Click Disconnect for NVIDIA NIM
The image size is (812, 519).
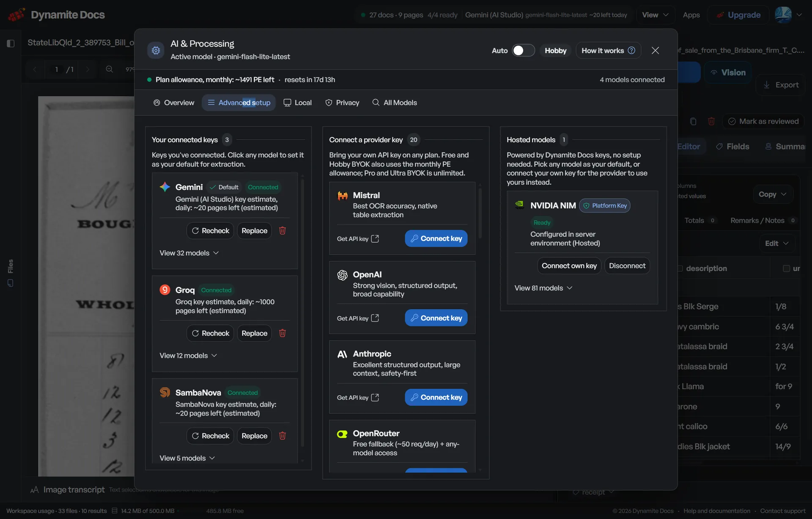coord(627,266)
